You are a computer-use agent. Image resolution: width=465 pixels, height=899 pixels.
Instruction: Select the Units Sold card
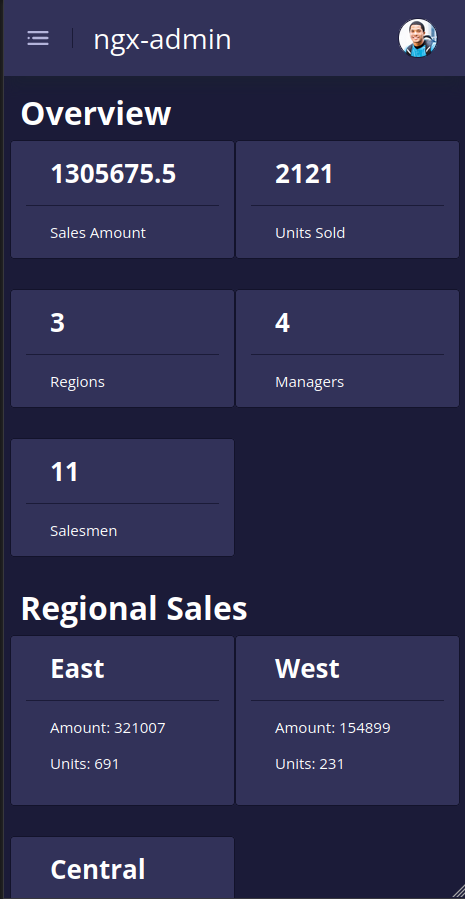(347, 200)
